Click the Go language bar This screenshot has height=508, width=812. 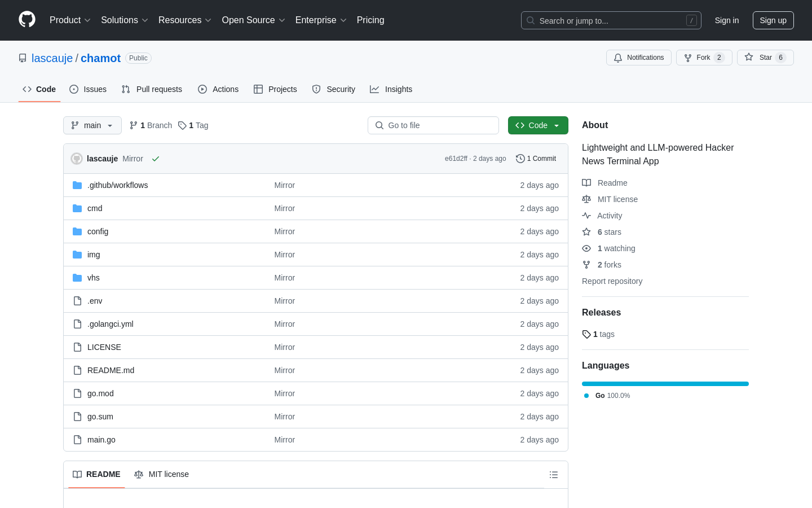point(665,384)
